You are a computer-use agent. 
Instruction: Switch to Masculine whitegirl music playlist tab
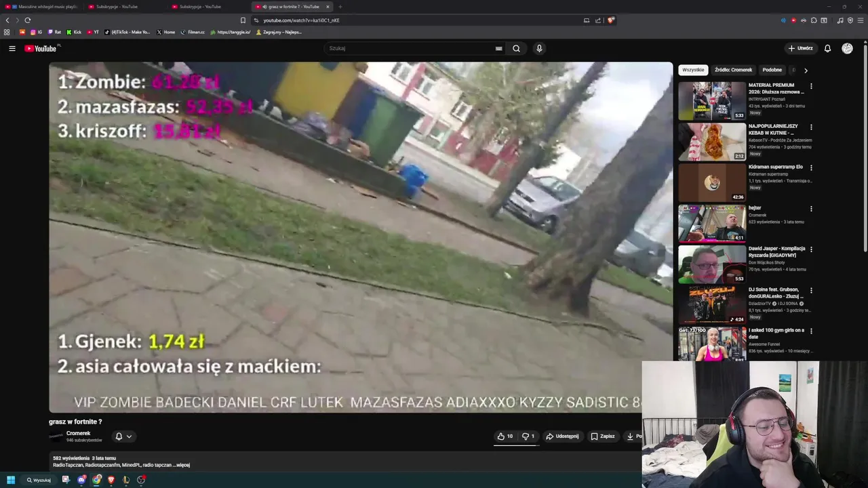pos(41,7)
